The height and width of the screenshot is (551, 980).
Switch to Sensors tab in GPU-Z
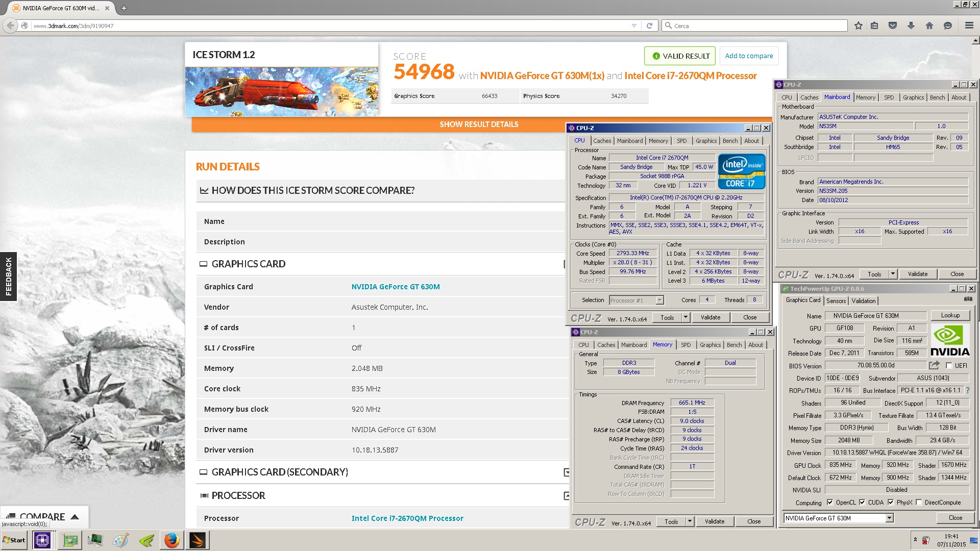(836, 301)
